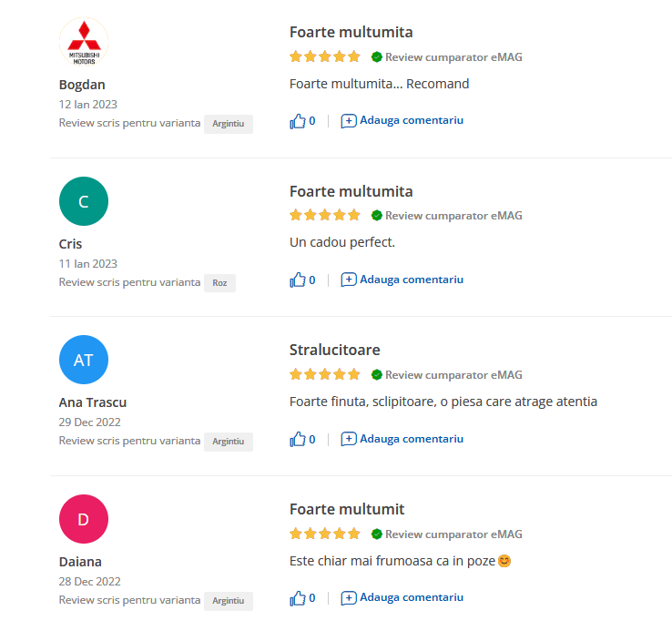This screenshot has height=631, width=672.
Task: Click the five-star rating on Bogdan's review
Action: (x=325, y=56)
